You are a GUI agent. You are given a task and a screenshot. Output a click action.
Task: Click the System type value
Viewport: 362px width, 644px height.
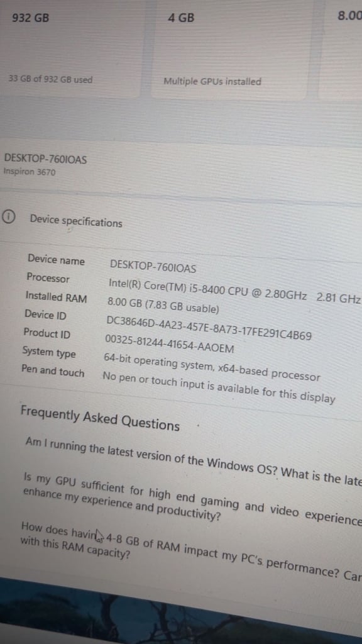(212, 367)
